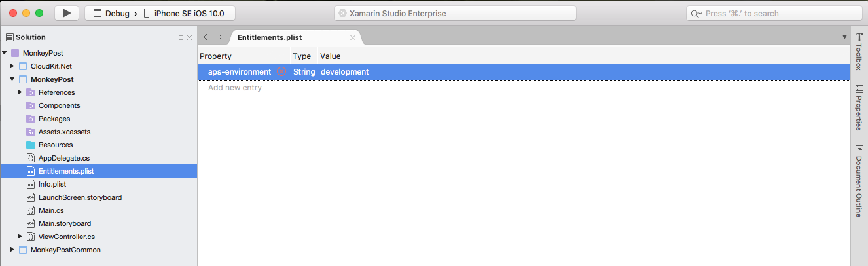Select Info.plist in the solution tree
Image resolution: width=868 pixels, height=266 pixels.
click(x=52, y=184)
